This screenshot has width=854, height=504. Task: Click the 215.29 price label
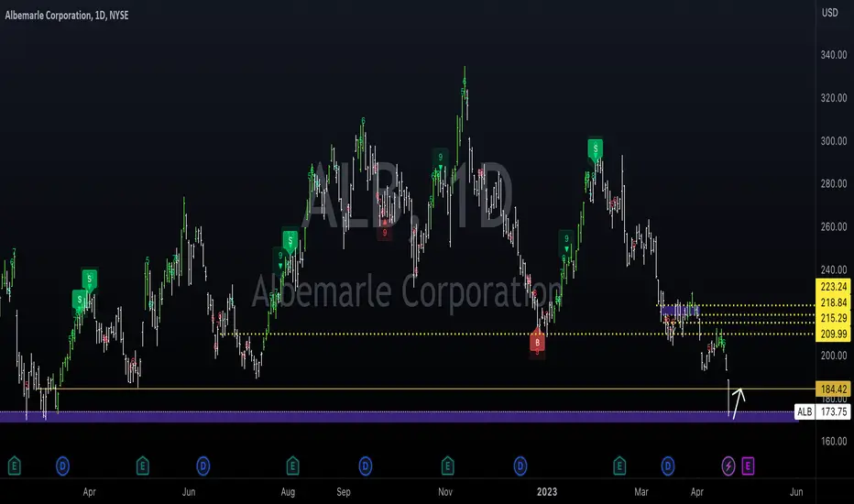pos(833,318)
